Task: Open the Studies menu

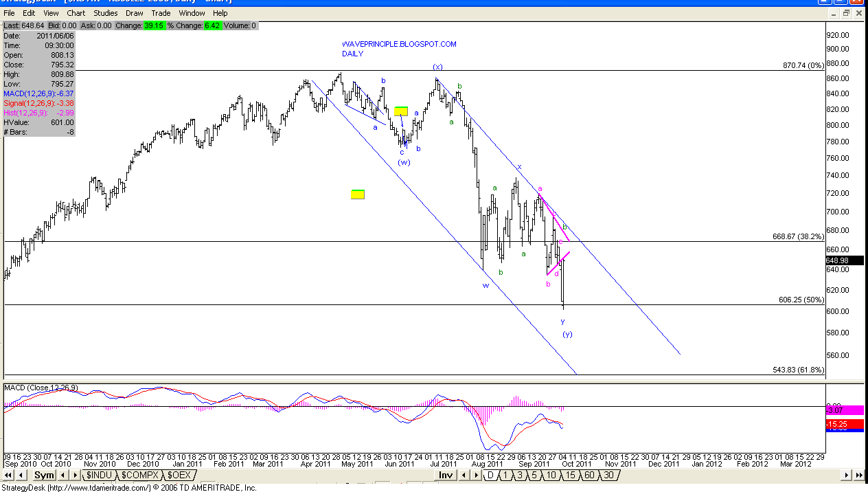Action: coord(105,13)
